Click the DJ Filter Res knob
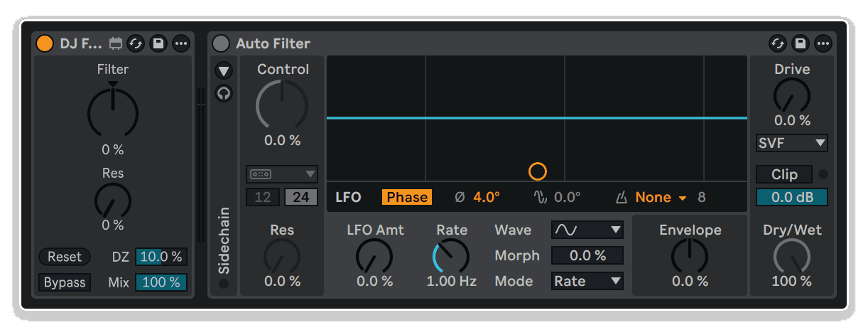The width and height of the screenshot is (868, 330). [113, 201]
